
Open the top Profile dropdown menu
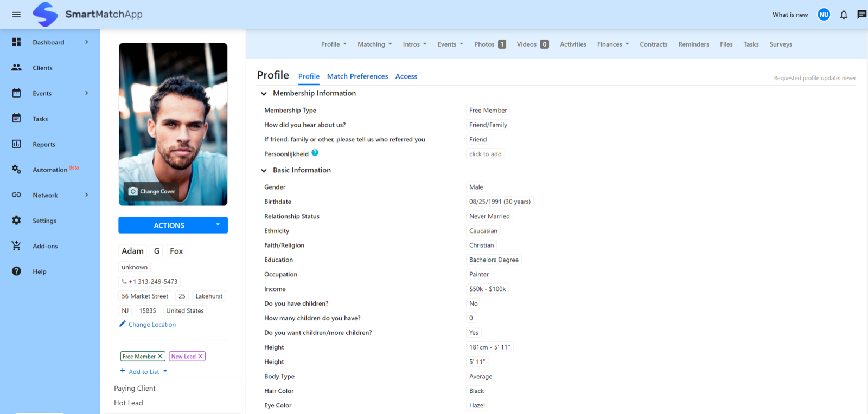(334, 44)
